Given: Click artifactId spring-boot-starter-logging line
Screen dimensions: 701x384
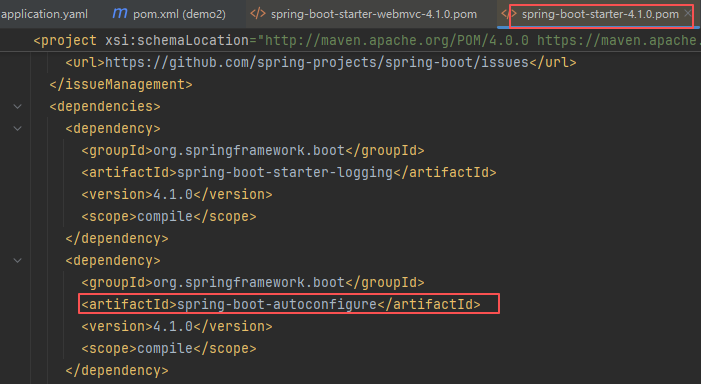Looking at the screenshot, I should click(x=289, y=172).
